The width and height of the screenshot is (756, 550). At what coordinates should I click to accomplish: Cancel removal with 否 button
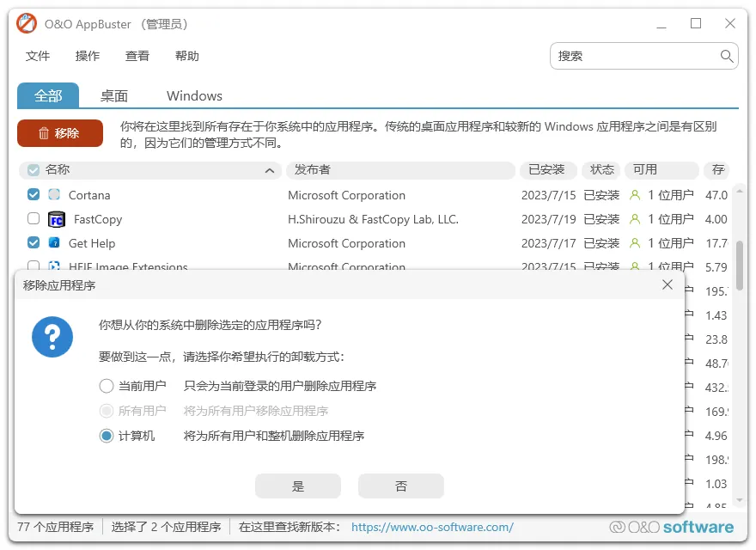tap(401, 486)
